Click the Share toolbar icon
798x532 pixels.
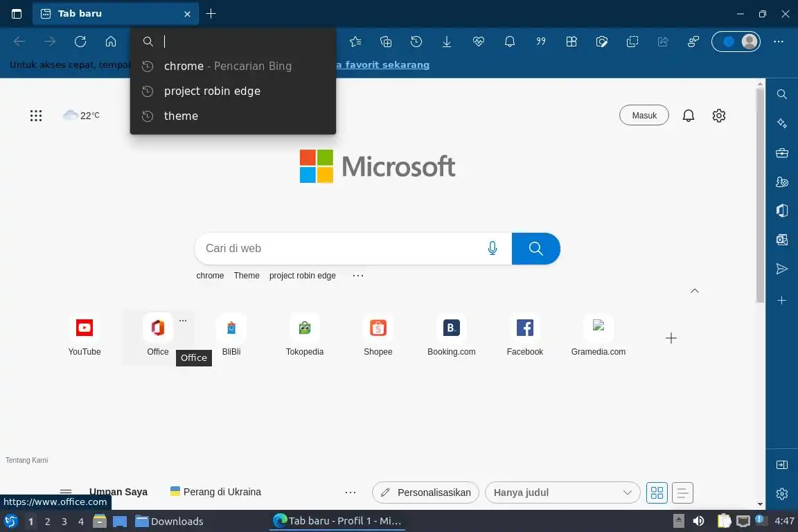[x=663, y=42]
